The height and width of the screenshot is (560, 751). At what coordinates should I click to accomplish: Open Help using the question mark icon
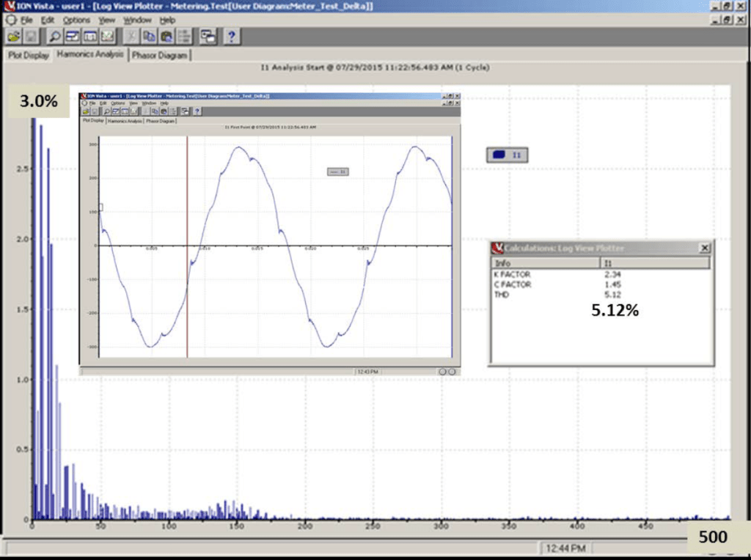(x=232, y=36)
